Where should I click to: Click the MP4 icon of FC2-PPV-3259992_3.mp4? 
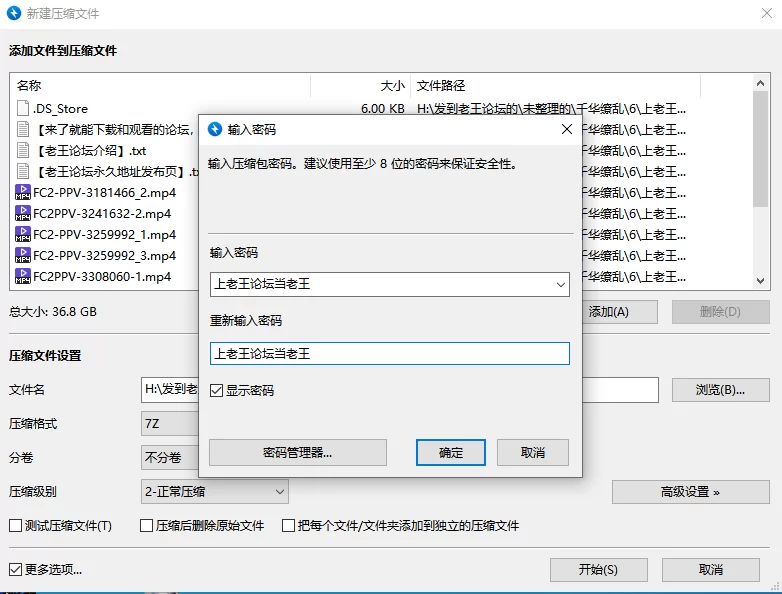pyautogui.click(x=23, y=255)
